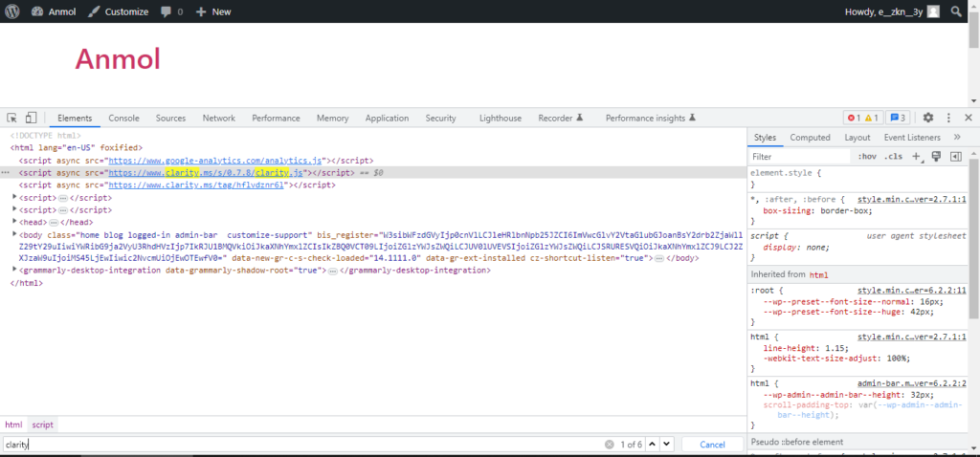980x457 pixels.
Task: Open DevTools settings gear icon
Action: tap(928, 118)
